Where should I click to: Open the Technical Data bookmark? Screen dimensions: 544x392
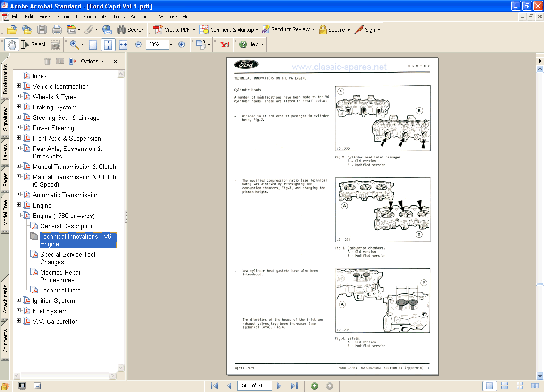(60, 290)
